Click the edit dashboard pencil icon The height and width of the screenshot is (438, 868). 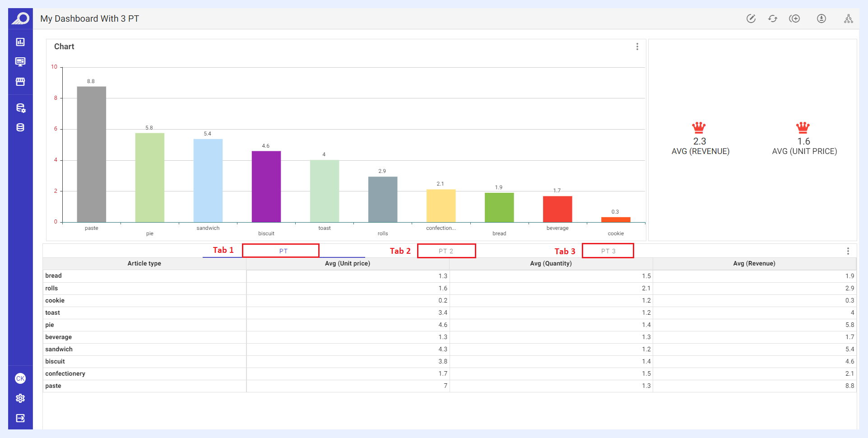pos(751,19)
